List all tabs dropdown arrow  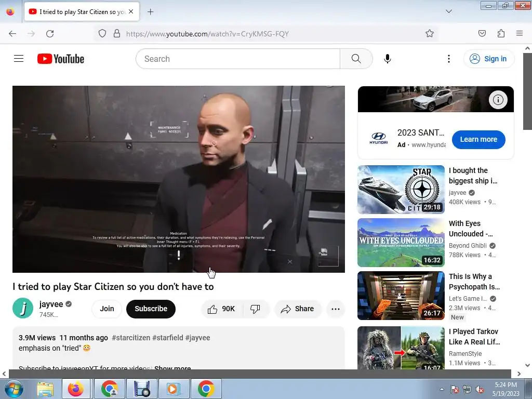[x=448, y=11]
